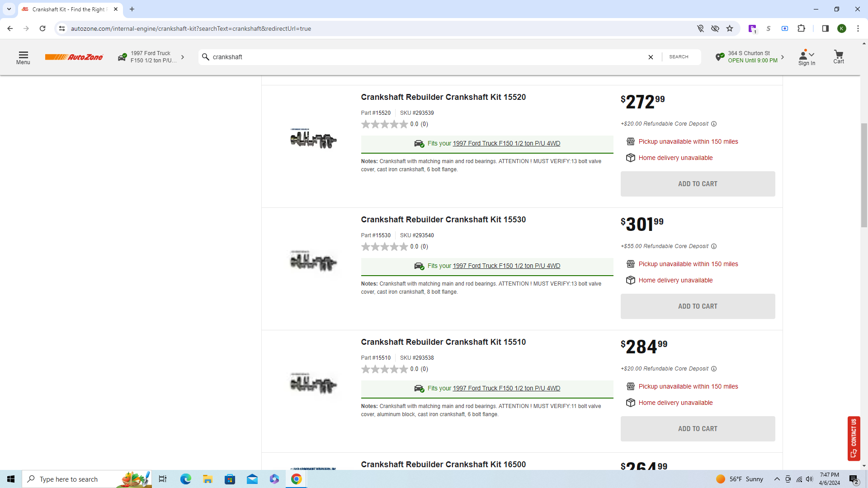Add Crankshaft Kit 15530 to cart
Image resolution: width=868 pixels, height=488 pixels.
pyautogui.click(x=697, y=306)
